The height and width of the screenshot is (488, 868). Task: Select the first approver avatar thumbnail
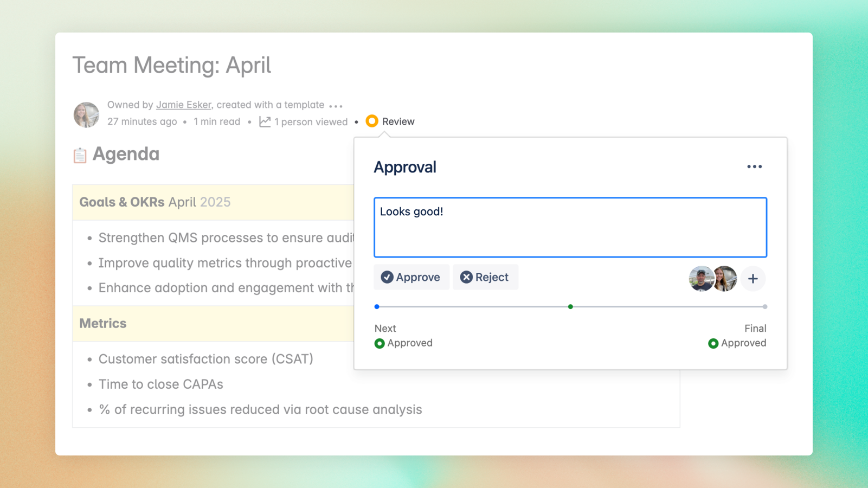pyautogui.click(x=701, y=279)
